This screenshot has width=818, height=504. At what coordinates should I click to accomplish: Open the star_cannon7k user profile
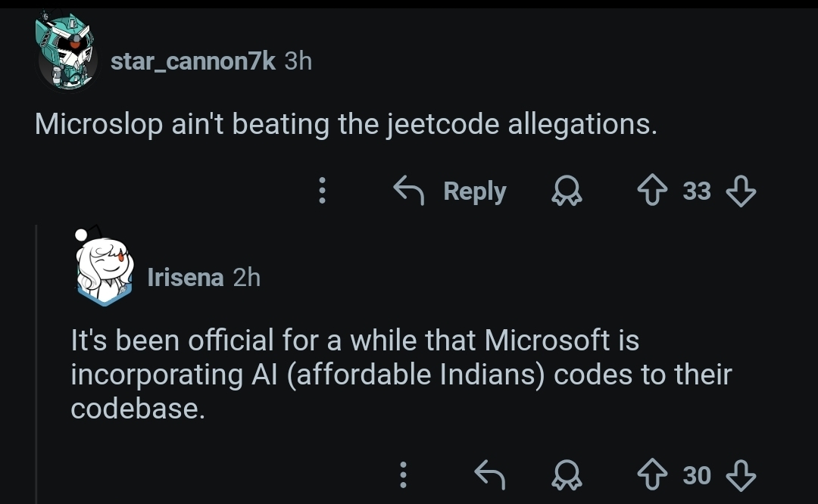pos(193,61)
